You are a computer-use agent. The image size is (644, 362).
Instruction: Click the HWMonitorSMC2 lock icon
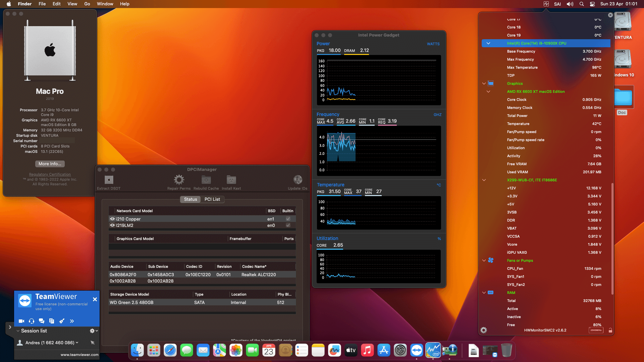(x=610, y=330)
